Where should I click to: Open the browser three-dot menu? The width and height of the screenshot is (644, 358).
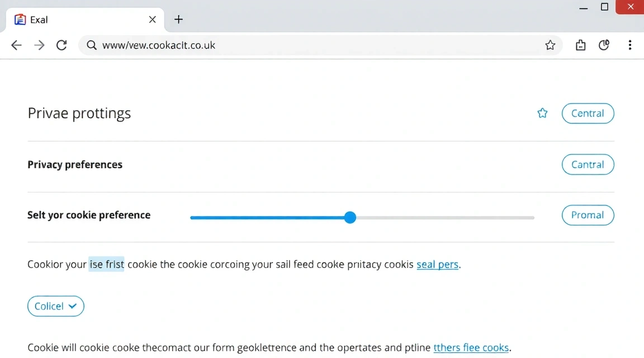point(630,45)
